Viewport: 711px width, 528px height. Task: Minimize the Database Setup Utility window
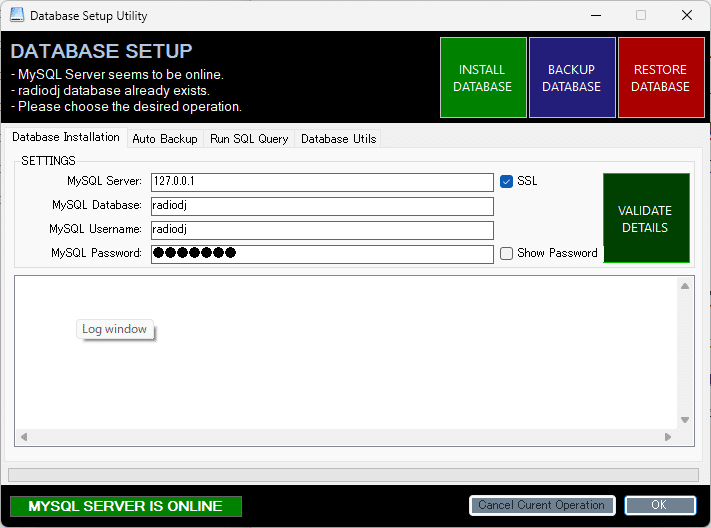click(596, 15)
